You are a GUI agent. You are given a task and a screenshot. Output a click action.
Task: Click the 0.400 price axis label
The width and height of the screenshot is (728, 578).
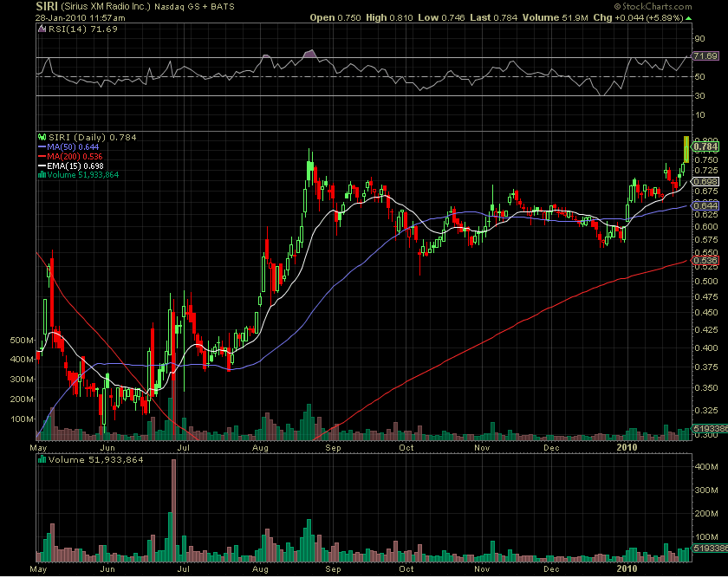coord(706,348)
